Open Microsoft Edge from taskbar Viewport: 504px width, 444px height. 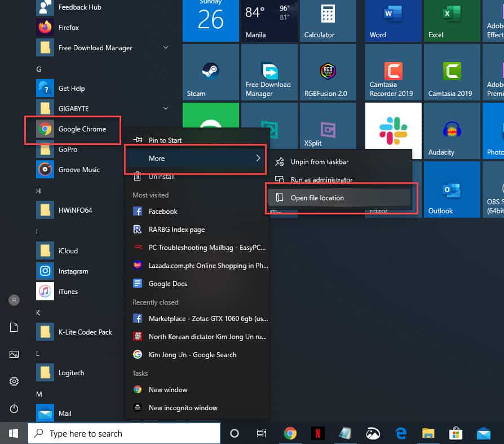click(400, 433)
